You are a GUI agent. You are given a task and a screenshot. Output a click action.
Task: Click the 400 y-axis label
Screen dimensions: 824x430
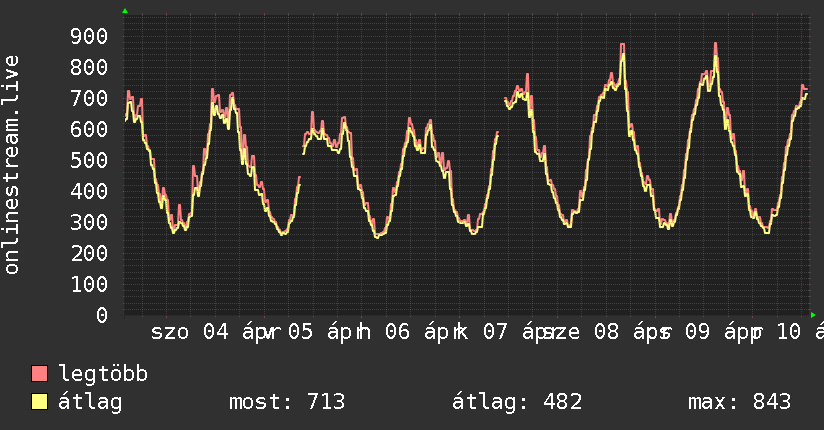click(x=89, y=191)
